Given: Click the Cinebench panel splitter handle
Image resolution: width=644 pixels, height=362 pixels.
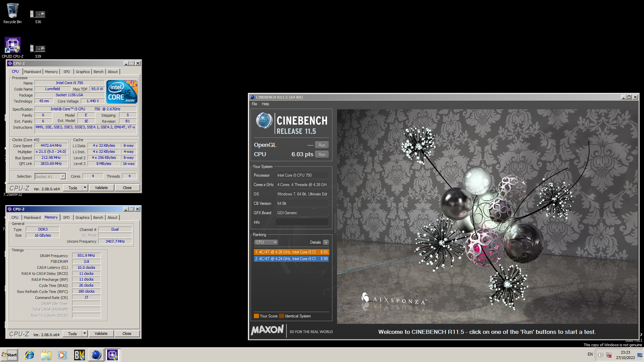Looking at the screenshot, I should coord(335,223).
